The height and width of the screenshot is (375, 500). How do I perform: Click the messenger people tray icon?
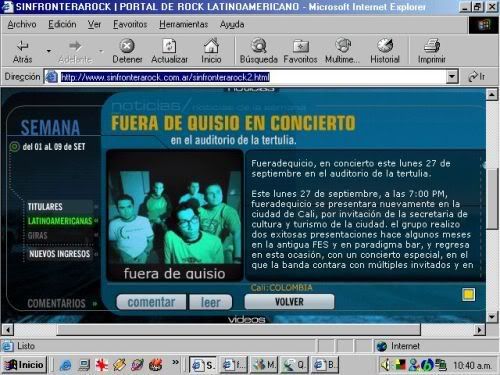[414, 365]
